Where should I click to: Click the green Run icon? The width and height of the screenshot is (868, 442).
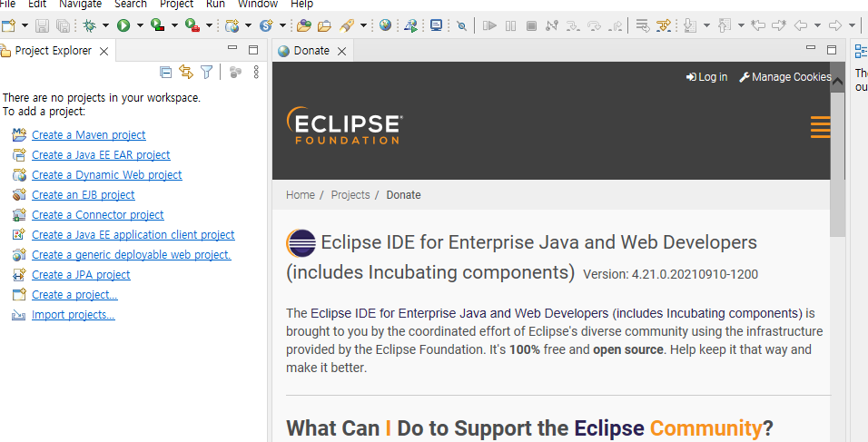pyautogui.click(x=123, y=25)
